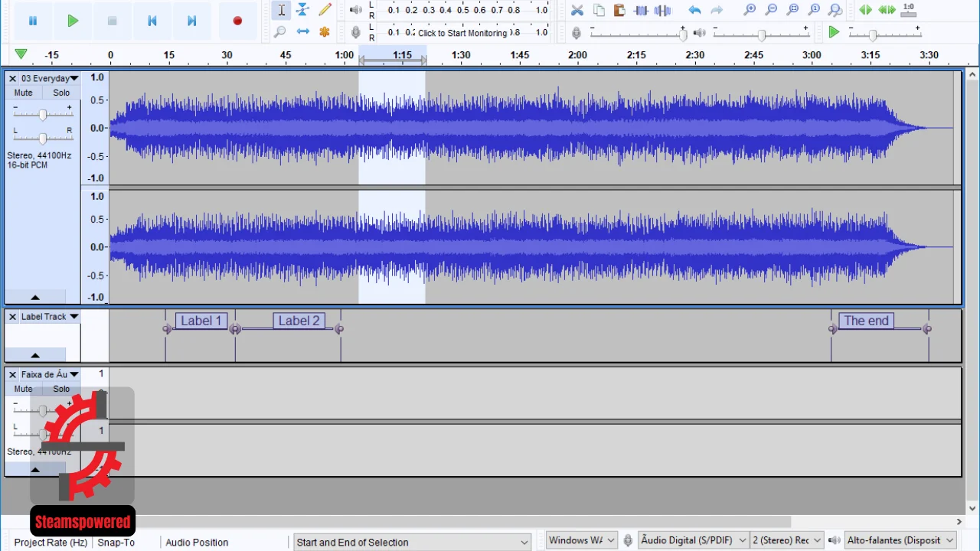Select the 'The end' label
This screenshot has height=551, width=980.
866,321
